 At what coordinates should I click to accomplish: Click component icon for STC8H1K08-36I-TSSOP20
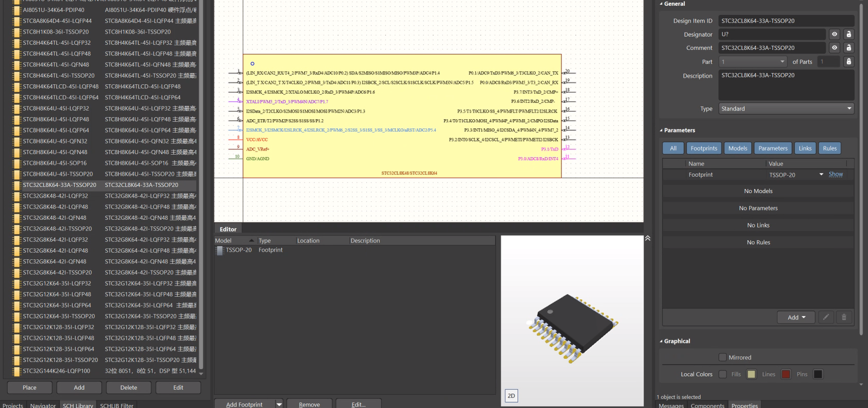tap(16, 32)
